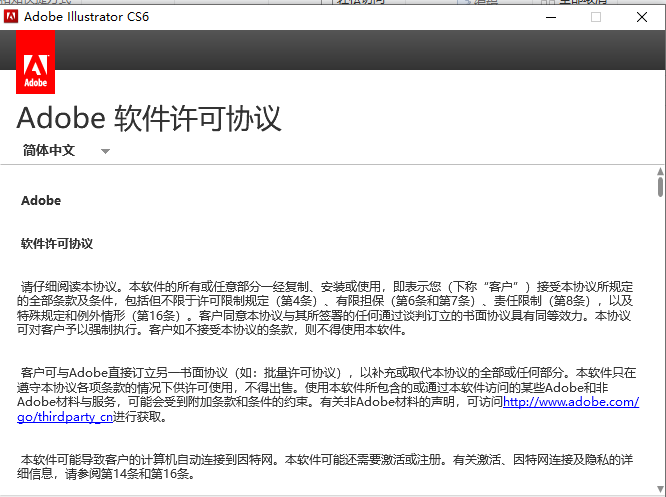Viewport: 666px width, 497px height.
Task: Click the Adobe logo in the header
Action: (x=35, y=62)
